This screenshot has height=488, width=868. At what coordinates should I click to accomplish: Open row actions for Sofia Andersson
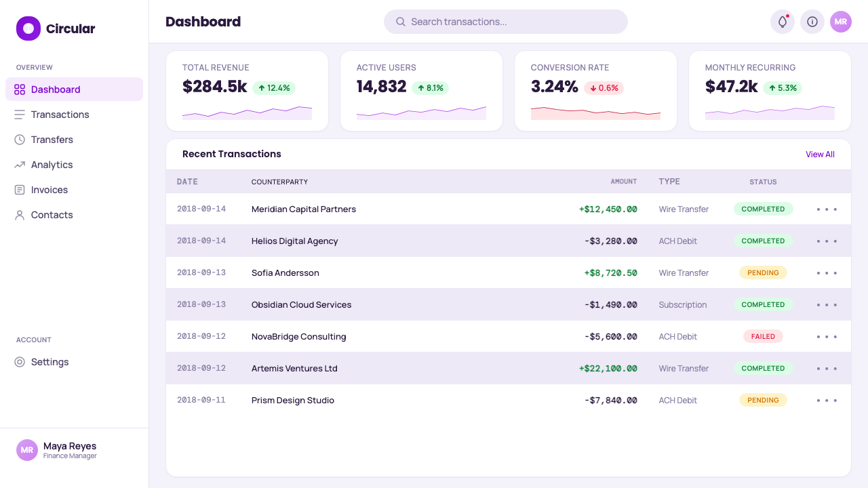pos(827,273)
